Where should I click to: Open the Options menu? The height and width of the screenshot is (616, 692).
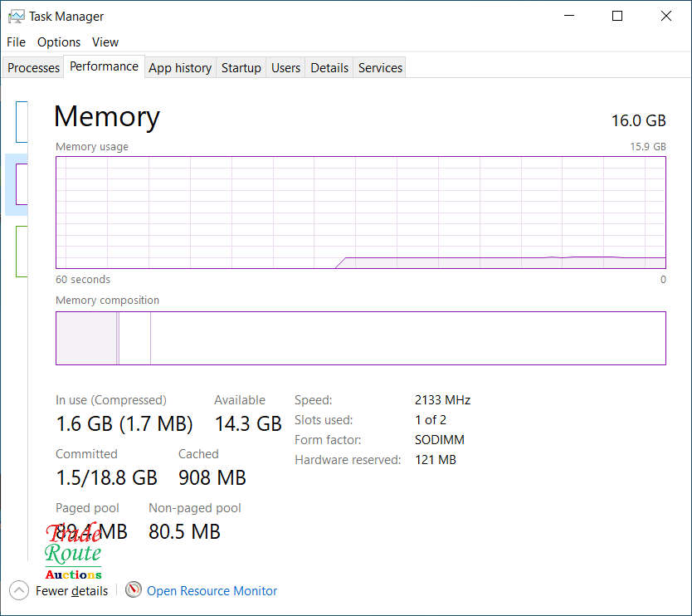pos(59,42)
